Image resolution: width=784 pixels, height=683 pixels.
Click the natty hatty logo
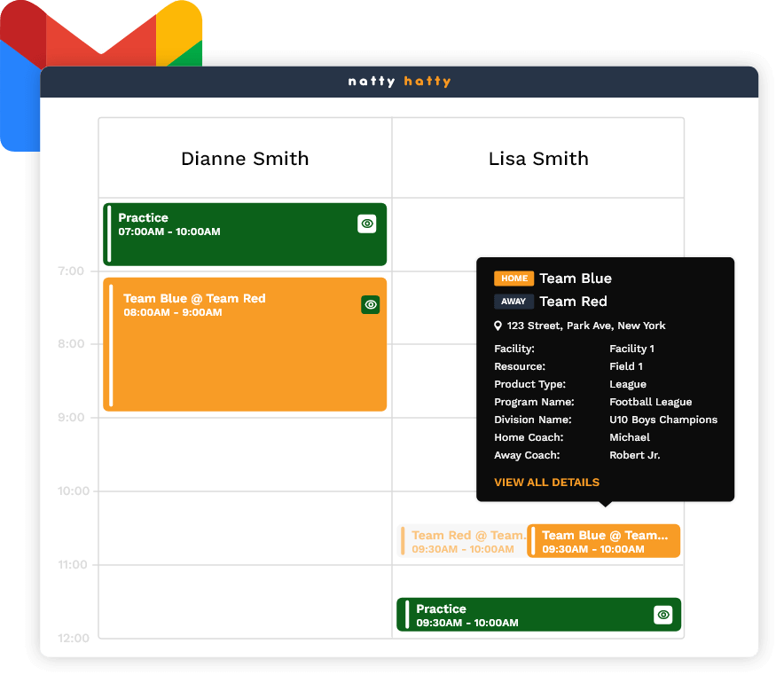click(x=399, y=82)
